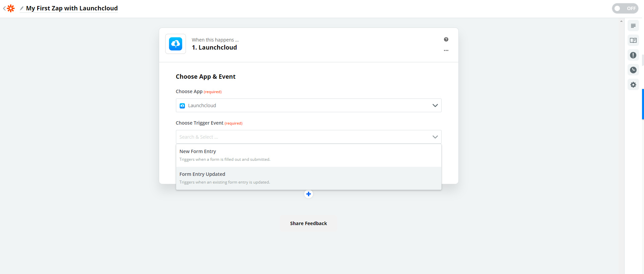Click the Zapier logo icon

[11, 8]
